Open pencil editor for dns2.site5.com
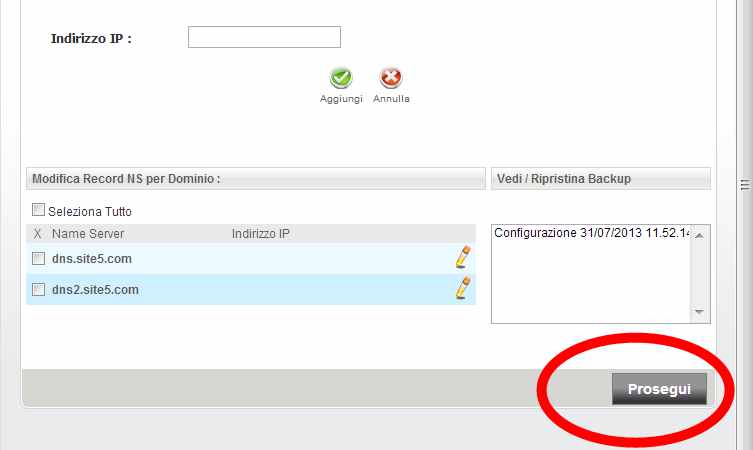The image size is (753, 450). point(462,289)
